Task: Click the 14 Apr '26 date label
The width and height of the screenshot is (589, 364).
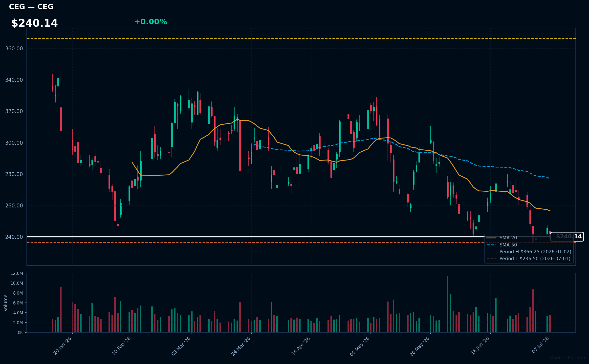Action: 301,346
